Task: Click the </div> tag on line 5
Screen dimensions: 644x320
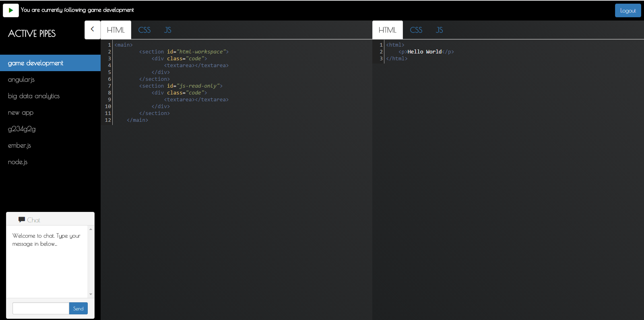Action: pyautogui.click(x=161, y=72)
